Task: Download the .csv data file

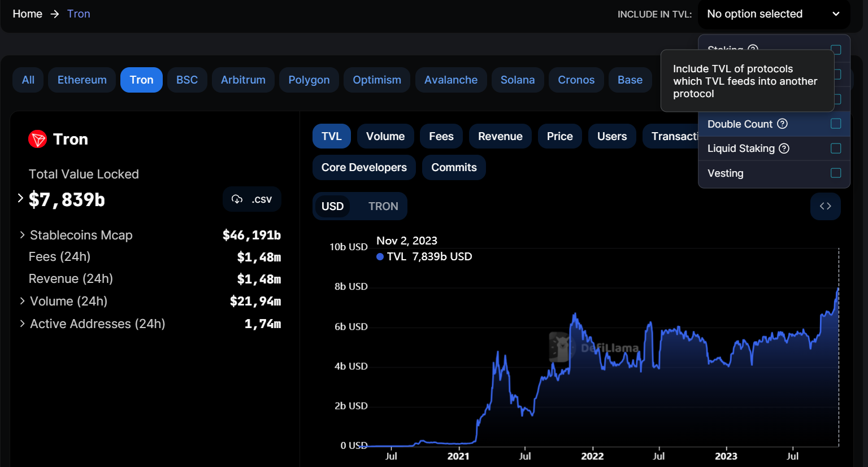Action: [x=252, y=199]
